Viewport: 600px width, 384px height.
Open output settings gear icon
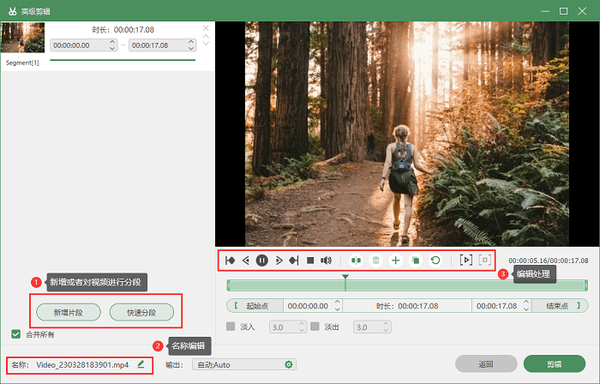[x=289, y=364]
